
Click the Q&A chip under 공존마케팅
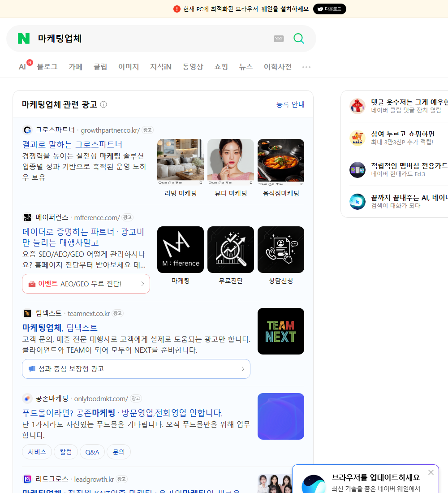92,452
